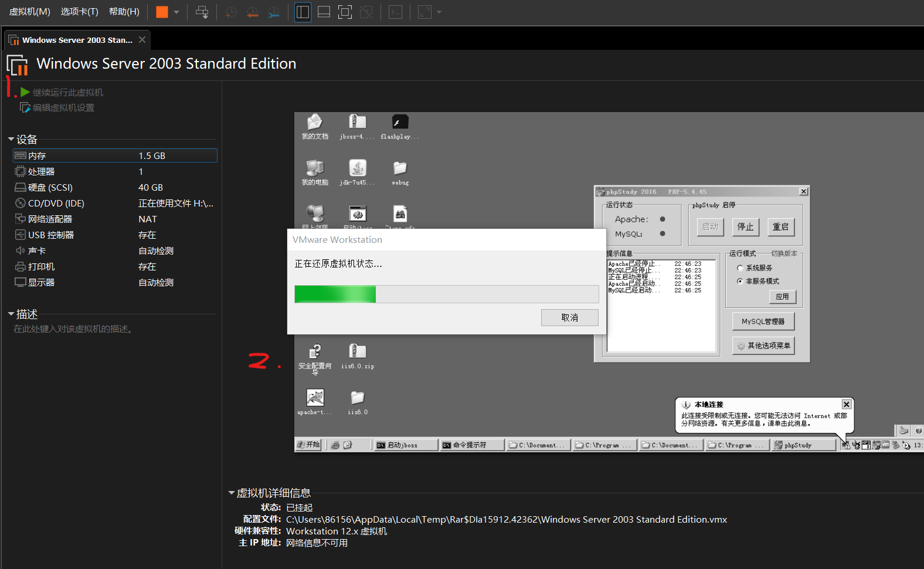Click the 启动jboss taskbar item
924x569 pixels.
pos(405,445)
